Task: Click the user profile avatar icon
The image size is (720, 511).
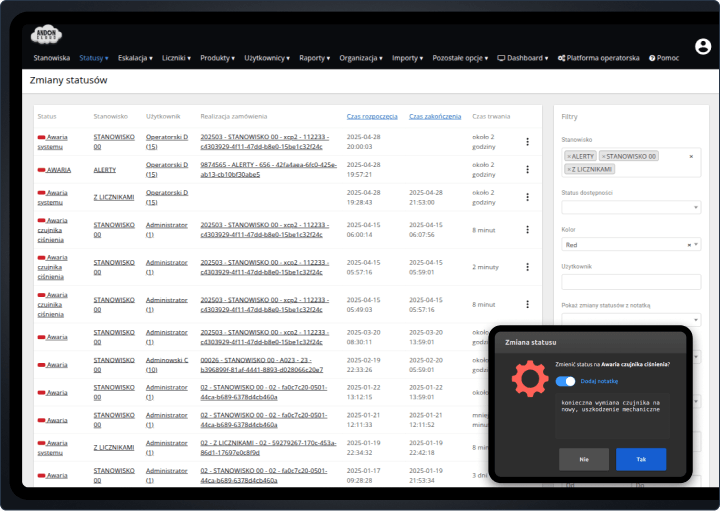Action: [x=702, y=46]
